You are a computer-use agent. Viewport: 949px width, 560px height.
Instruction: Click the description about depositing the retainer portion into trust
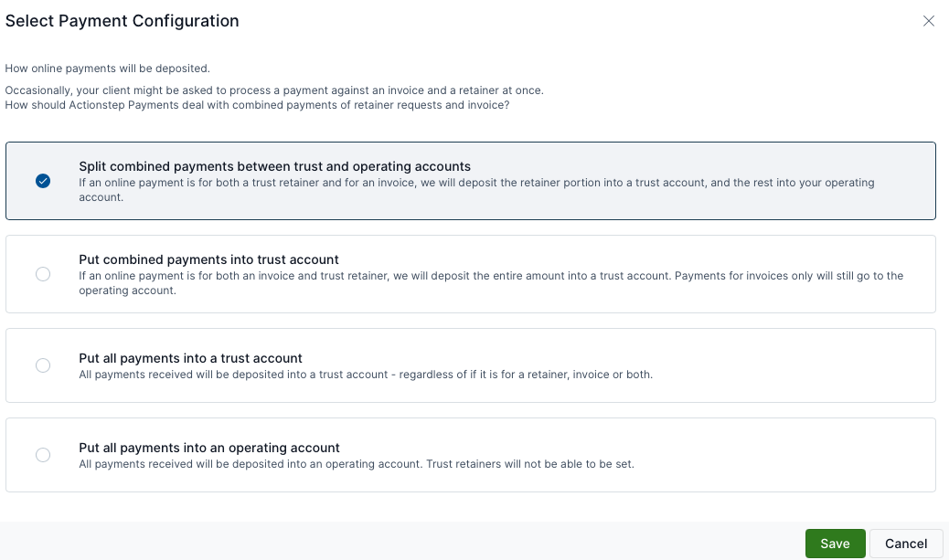point(476,190)
